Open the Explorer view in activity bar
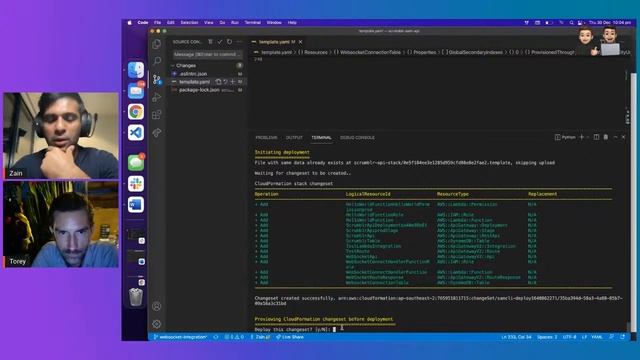This screenshot has width=640, height=360. (157, 44)
